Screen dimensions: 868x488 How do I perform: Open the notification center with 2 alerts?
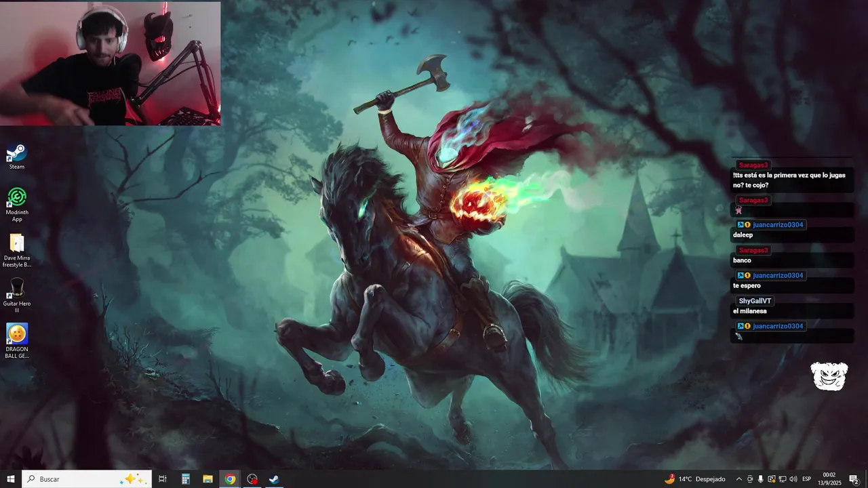click(854, 479)
